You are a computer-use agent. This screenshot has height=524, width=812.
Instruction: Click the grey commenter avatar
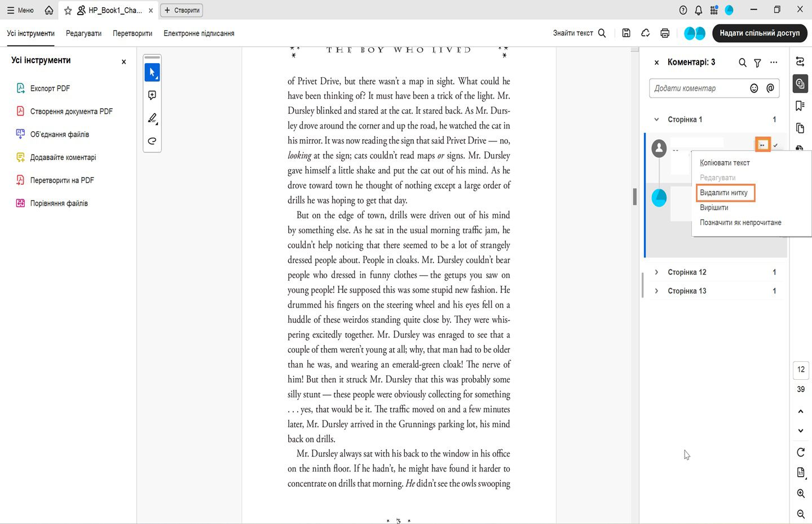pyautogui.click(x=659, y=148)
